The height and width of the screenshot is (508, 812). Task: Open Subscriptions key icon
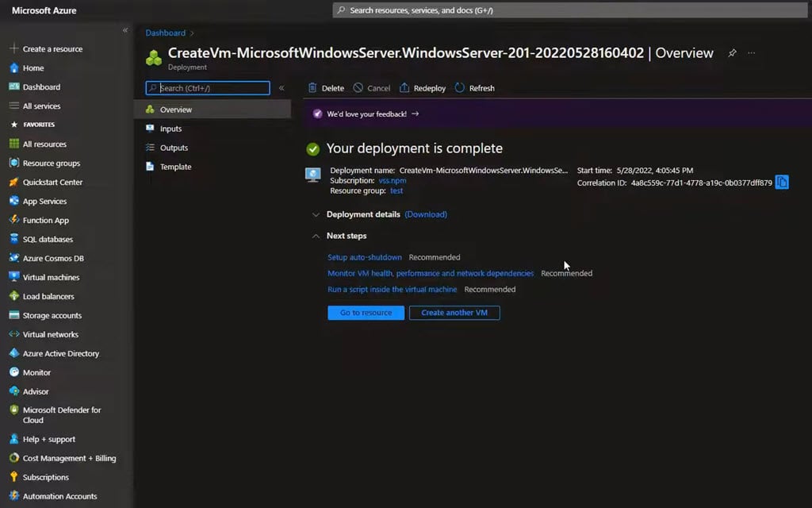pyautogui.click(x=14, y=477)
